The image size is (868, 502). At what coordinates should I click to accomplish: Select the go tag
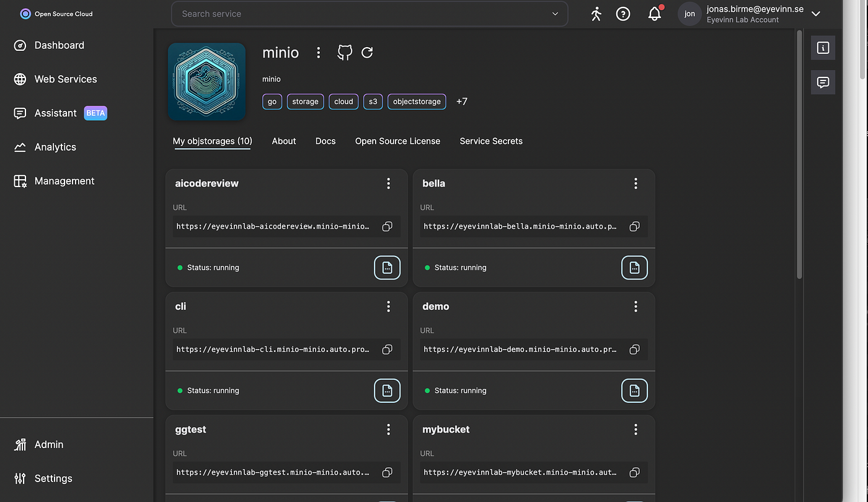(272, 102)
